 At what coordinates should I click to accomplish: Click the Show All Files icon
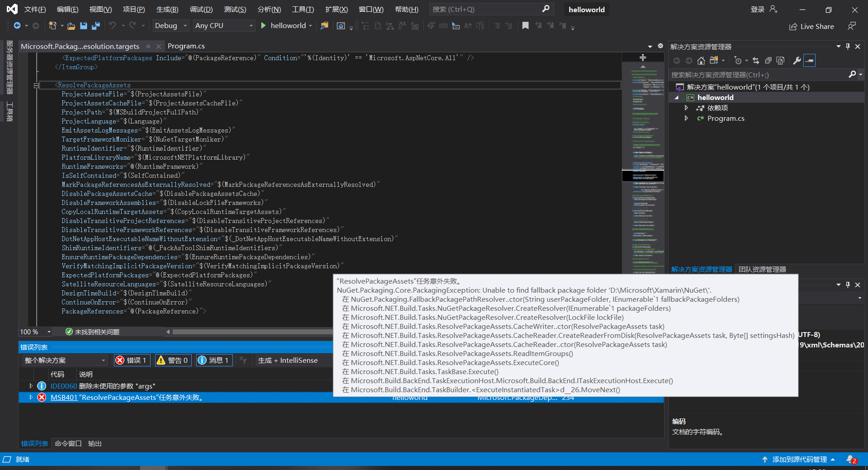[780, 61]
